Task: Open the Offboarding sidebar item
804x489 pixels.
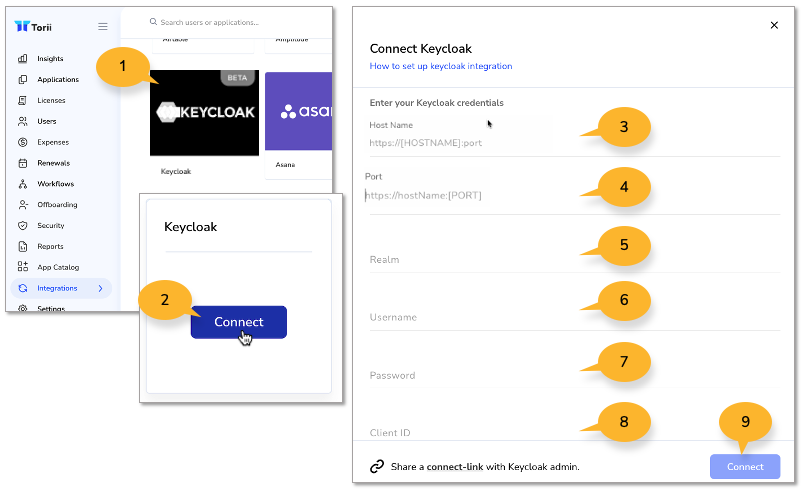Action: click(57, 205)
